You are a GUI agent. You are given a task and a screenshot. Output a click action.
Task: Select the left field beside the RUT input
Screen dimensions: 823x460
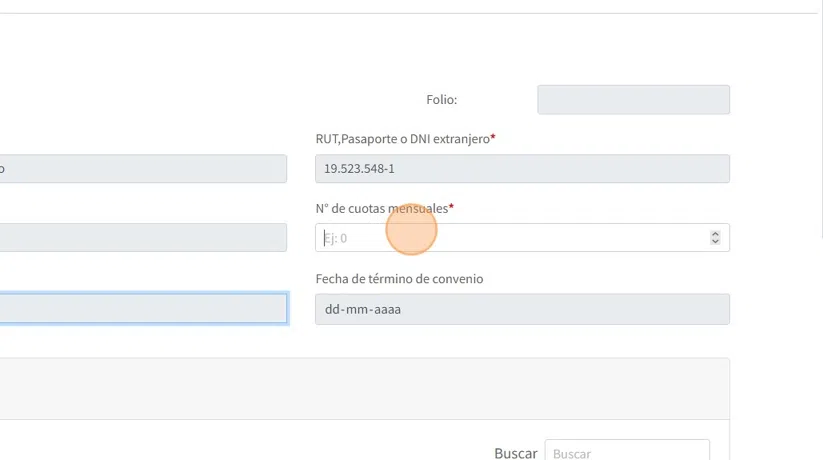tap(143, 169)
